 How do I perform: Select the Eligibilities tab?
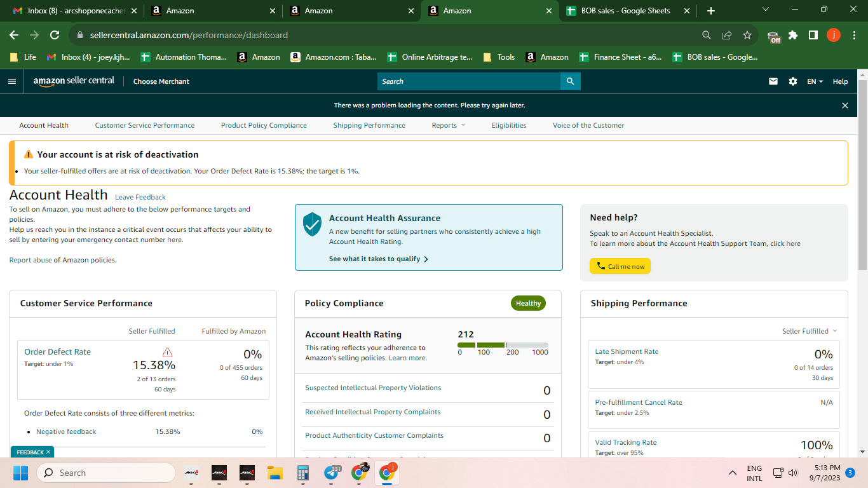click(509, 125)
